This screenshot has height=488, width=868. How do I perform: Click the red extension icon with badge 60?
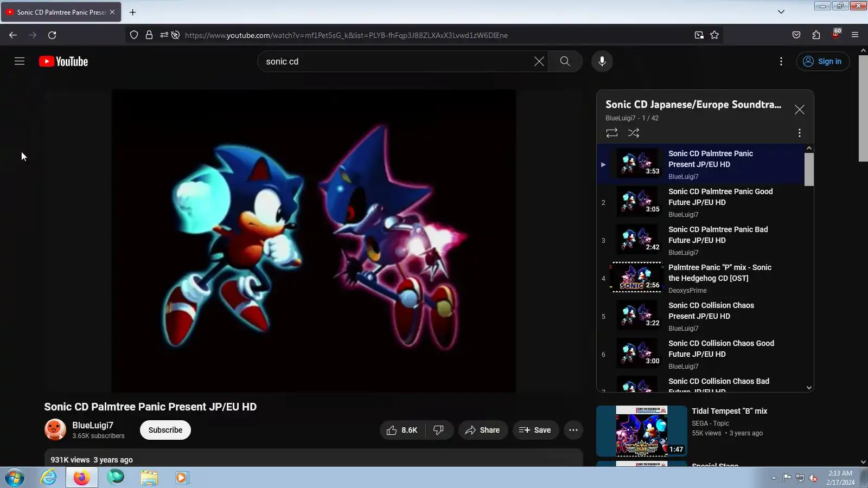point(836,34)
